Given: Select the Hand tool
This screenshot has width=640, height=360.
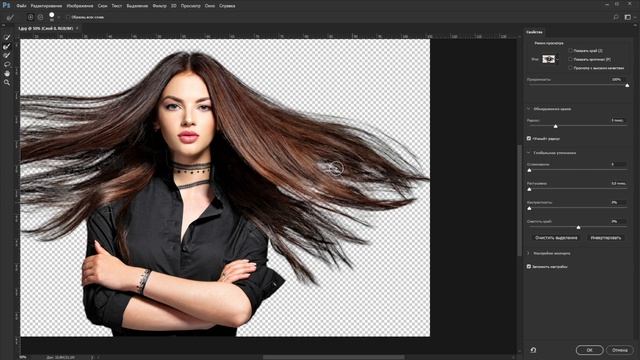Looking at the screenshot, I should coord(7,73).
